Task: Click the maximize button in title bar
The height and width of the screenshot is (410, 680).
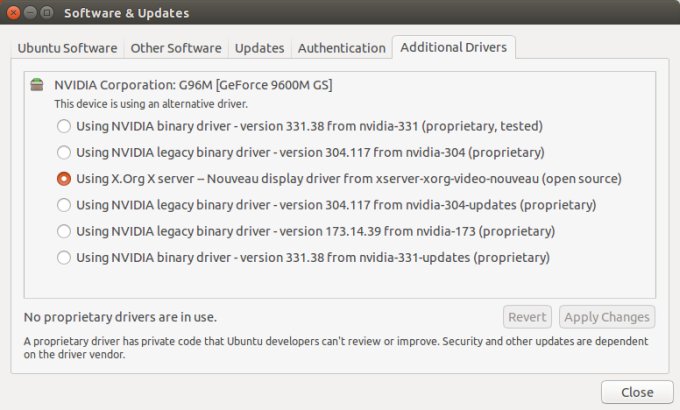Action: [47, 13]
